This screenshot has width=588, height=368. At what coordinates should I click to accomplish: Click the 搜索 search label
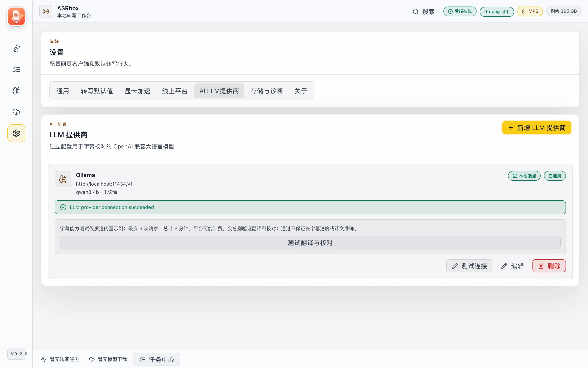(428, 11)
